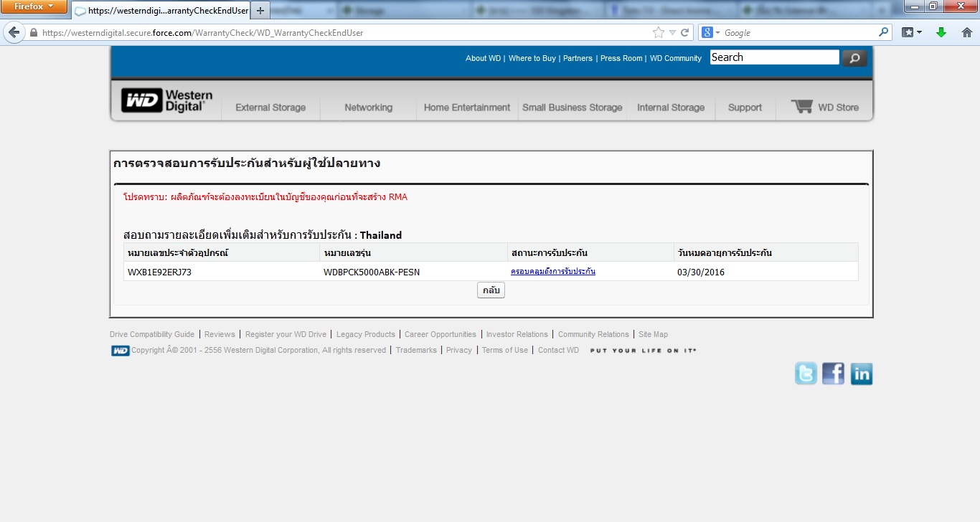
Task: Open the Support menu
Action: click(x=745, y=108)
